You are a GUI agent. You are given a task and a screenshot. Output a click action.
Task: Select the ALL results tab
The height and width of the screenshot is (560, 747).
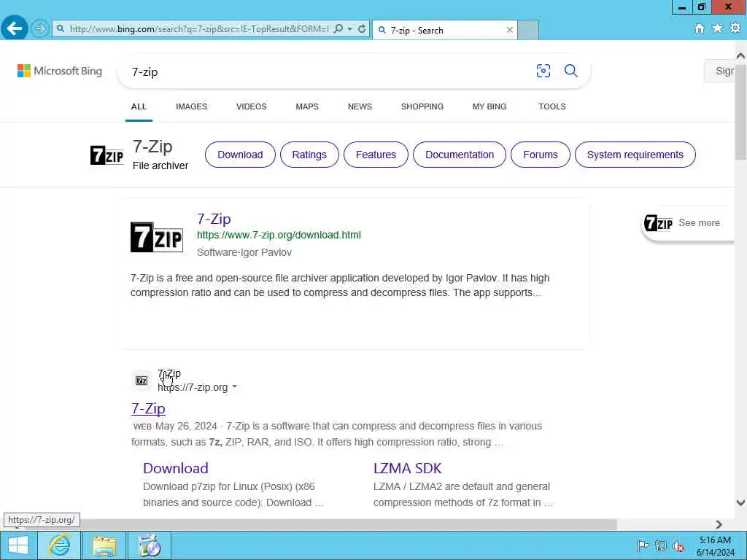pos(139,106)
